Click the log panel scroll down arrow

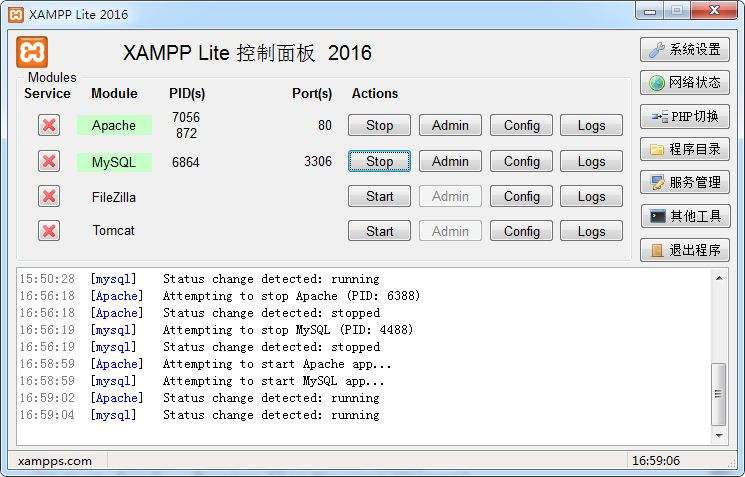(718, 436)
